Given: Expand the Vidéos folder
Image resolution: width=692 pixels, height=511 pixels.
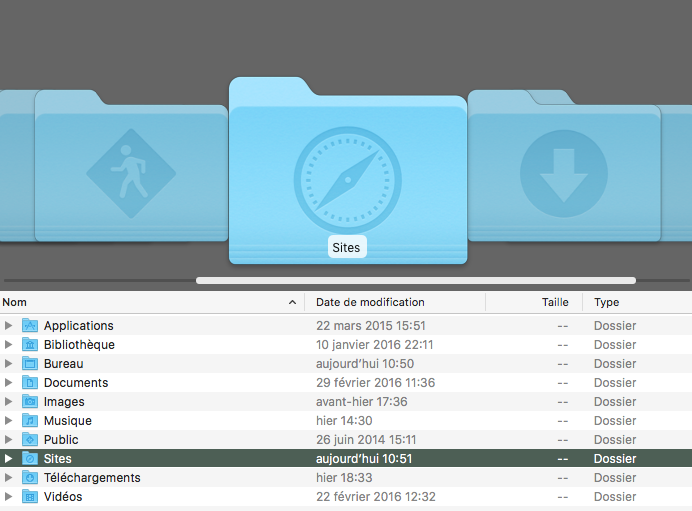Looking at the screenshot, I should pyautogui.click(x=8, y=496).
